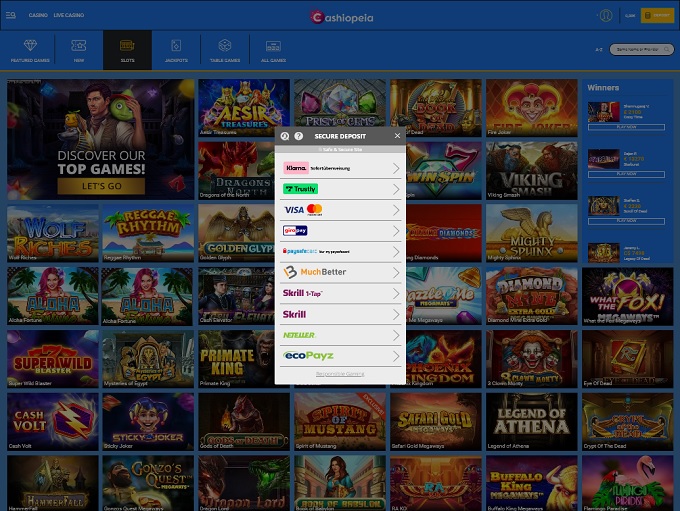Expand the Skrill 1-Tap row arrow
Screen dimensions: 680x511
(396, 293)
